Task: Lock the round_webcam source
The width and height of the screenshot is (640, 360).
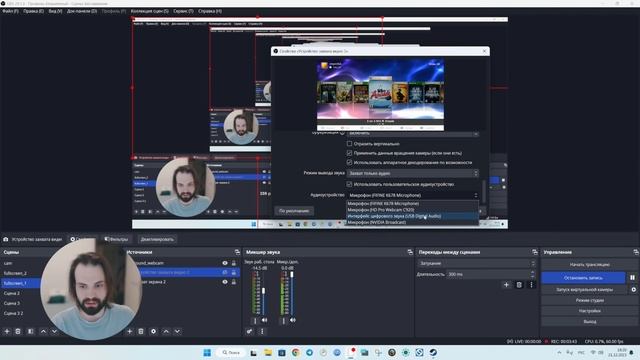Action: click(234, 263)
